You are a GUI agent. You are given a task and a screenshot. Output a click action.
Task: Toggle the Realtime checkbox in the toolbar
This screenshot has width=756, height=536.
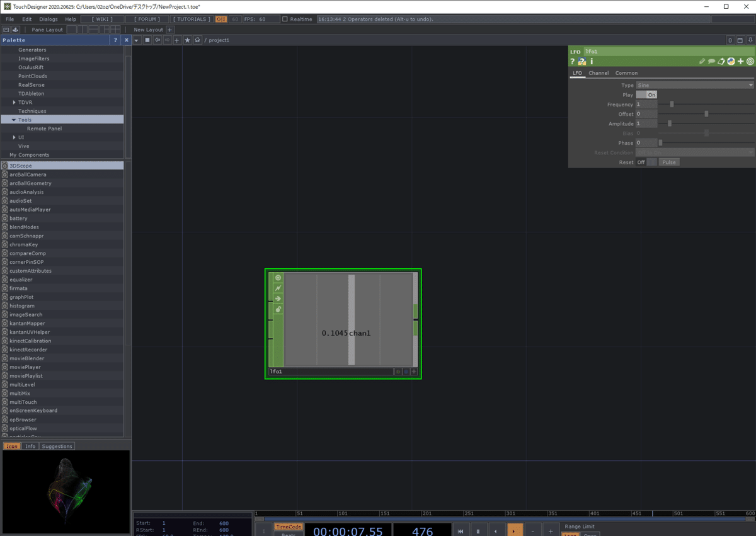tap(284, 19)
